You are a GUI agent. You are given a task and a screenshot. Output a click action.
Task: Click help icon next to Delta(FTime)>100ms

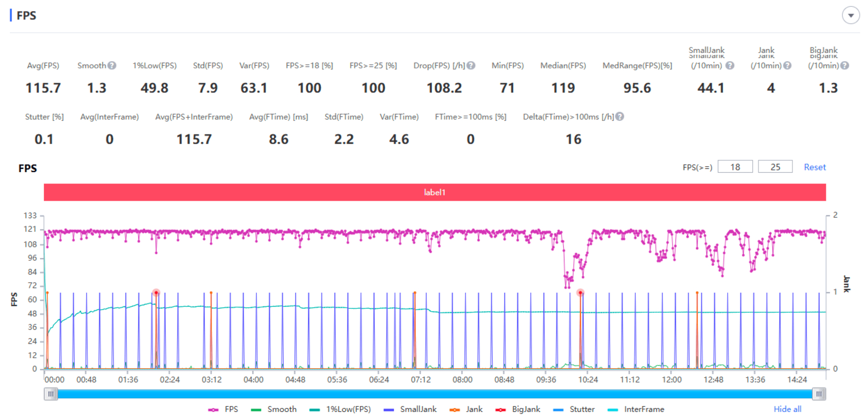coord(620,117)
